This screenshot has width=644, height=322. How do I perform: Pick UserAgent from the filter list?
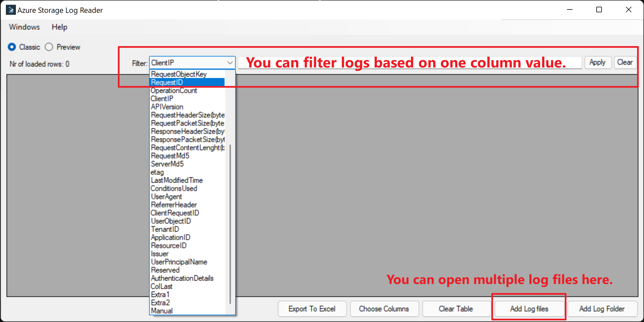point(167,197)
